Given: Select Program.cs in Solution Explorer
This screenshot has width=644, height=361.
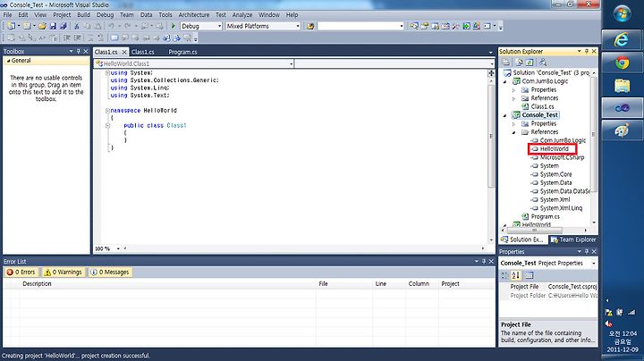Looking at the screenshot, I should click(x=545, y=216).
